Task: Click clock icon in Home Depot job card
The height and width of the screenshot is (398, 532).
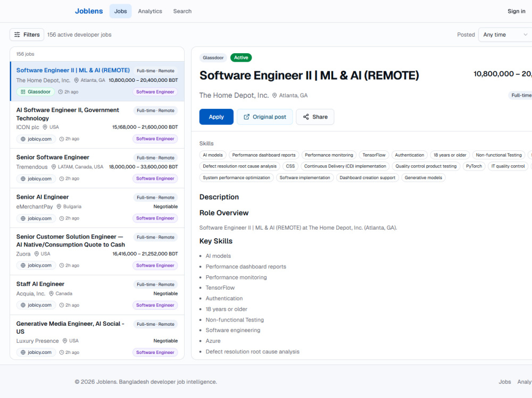Action: coord(61,92)
